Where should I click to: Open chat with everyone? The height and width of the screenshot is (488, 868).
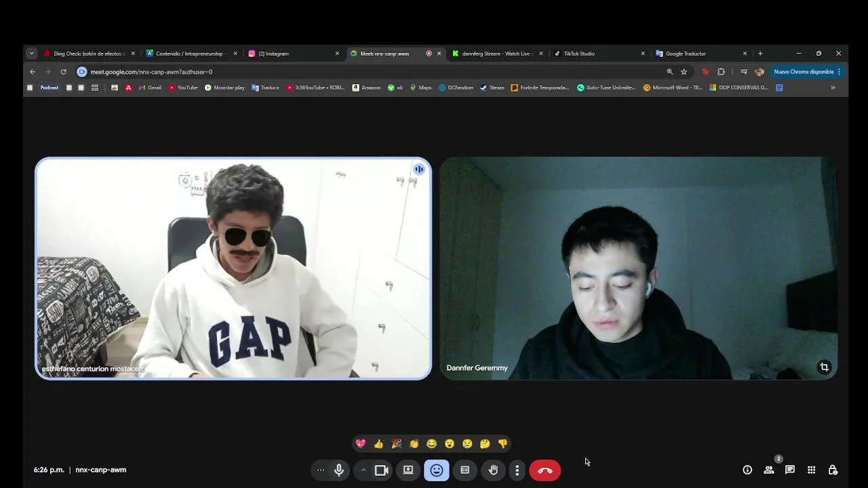(x=790, y=470)
